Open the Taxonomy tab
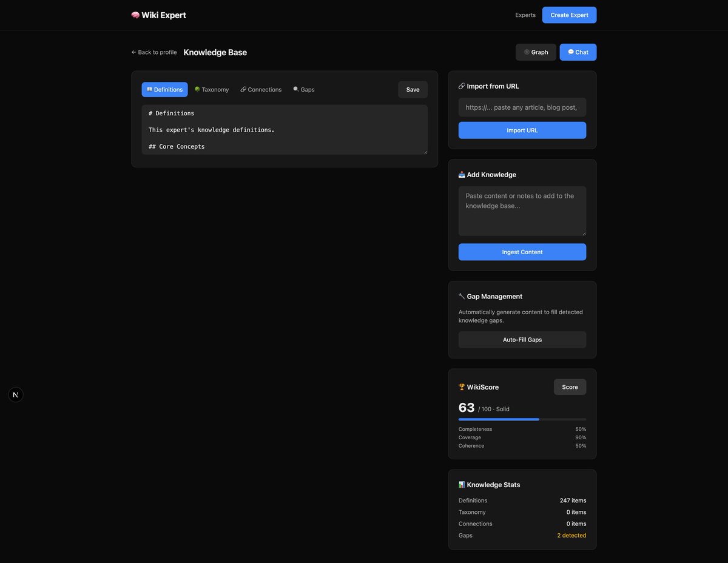The width and height of the screenshot is (728, 563). click(x=212, y=90)
